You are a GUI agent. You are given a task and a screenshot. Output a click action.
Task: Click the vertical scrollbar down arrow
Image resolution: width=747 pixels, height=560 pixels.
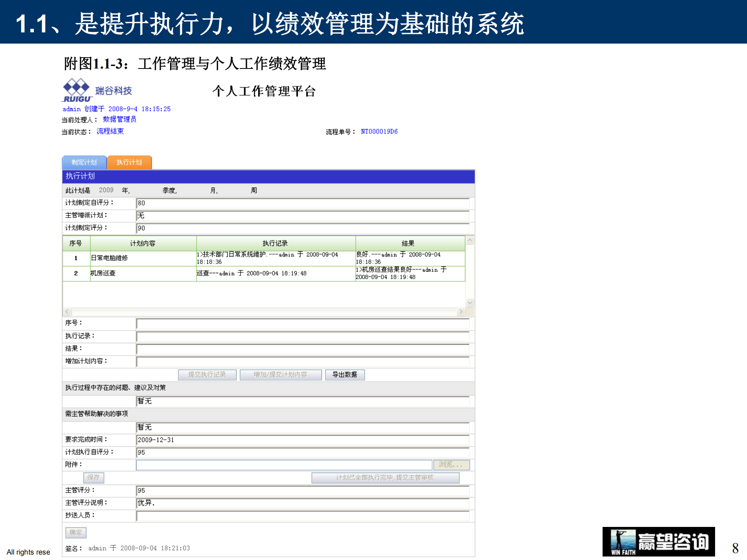[x=470, y=302]
